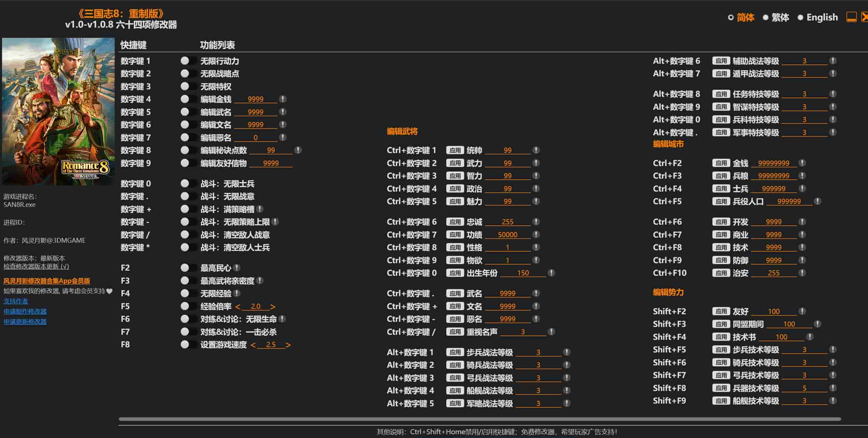The height and width of the screenshot is (438, 868).
Task: Click 应用 button for 武力
Action: point(454,163)
